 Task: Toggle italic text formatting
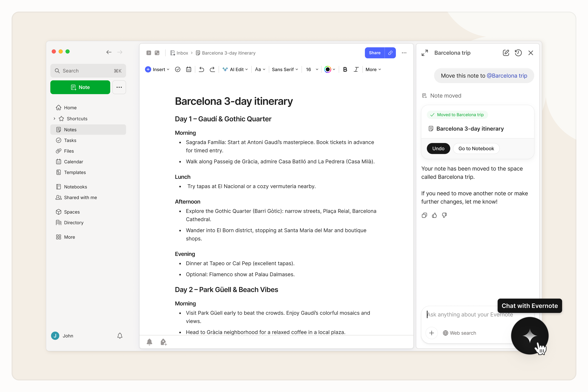[x=356, y=69]
